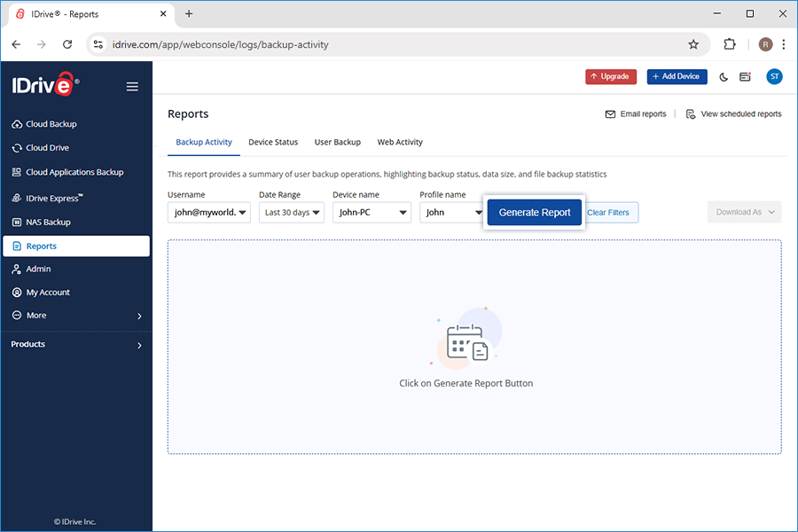Click the red Upgrade button
The height and width of the screenshot is (532, 798).
(x=611, y=76)
